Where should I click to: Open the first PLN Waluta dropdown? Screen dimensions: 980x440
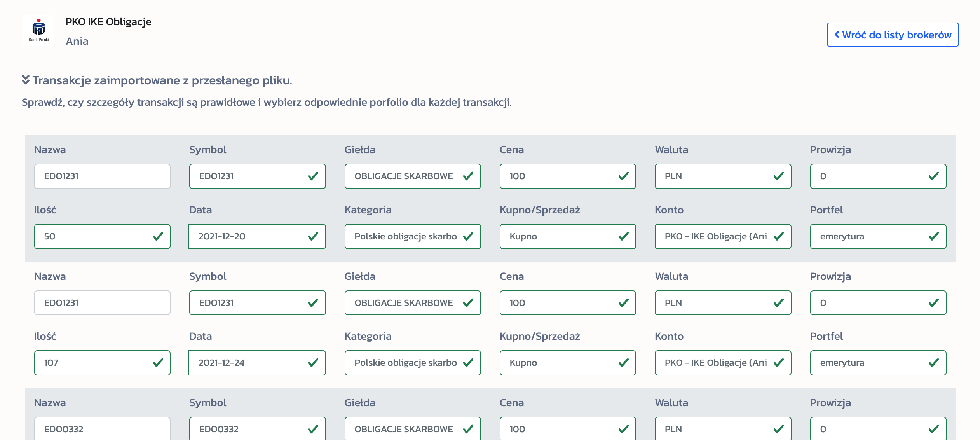[723, 176]
